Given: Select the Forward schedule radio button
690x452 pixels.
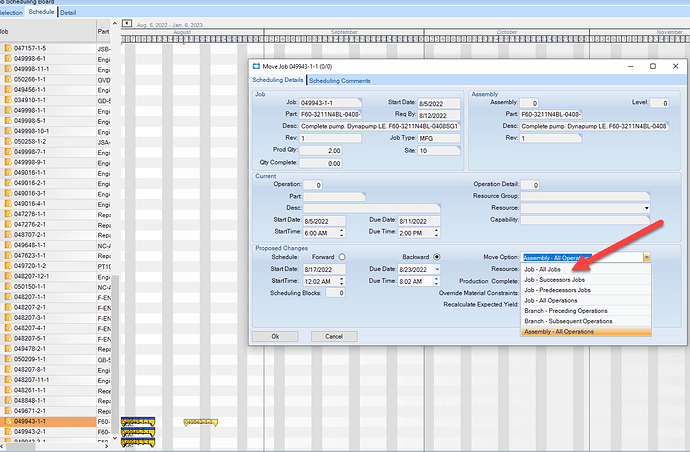Looking at the screenshot, I should point(342,256).
